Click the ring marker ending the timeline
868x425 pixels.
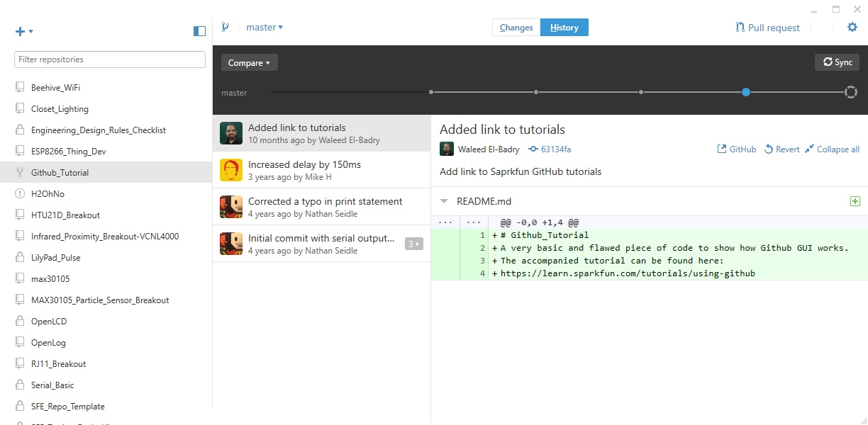851,92
